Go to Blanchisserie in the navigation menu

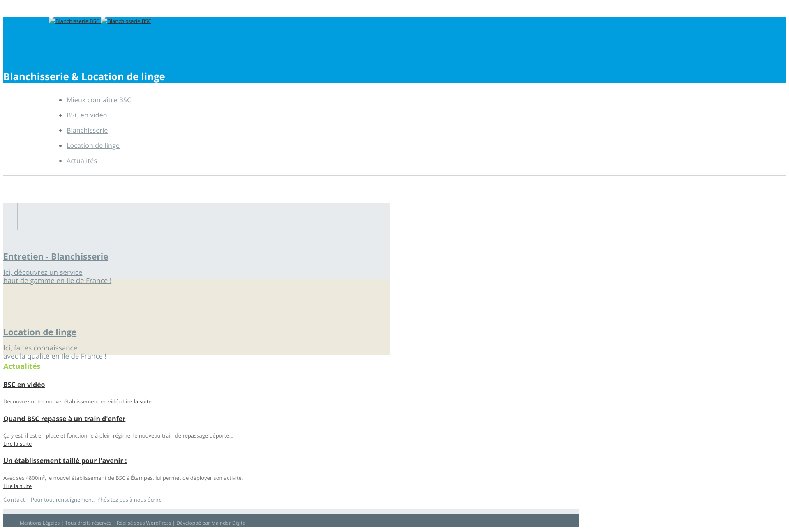click(87, 130)
